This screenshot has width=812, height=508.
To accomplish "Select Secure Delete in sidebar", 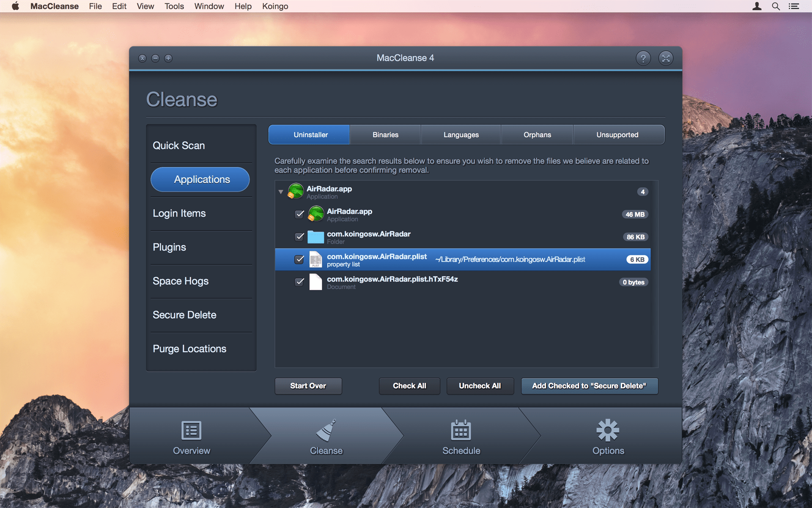I will pos(201,315).
